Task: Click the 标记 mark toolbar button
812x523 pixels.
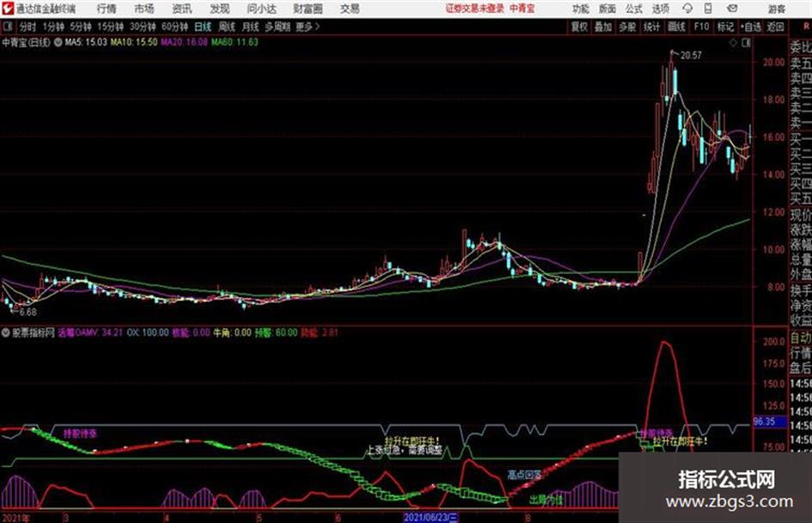Action: [725, 27]
